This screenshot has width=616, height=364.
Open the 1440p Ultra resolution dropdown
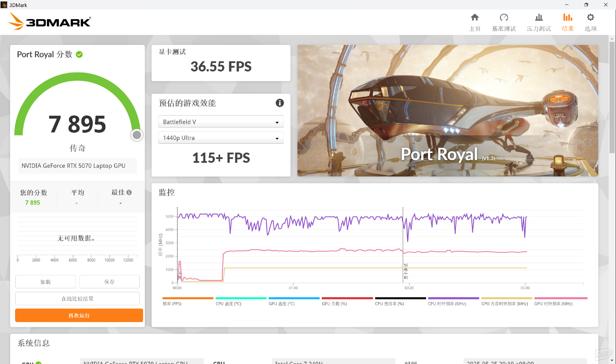click(221, 138)
